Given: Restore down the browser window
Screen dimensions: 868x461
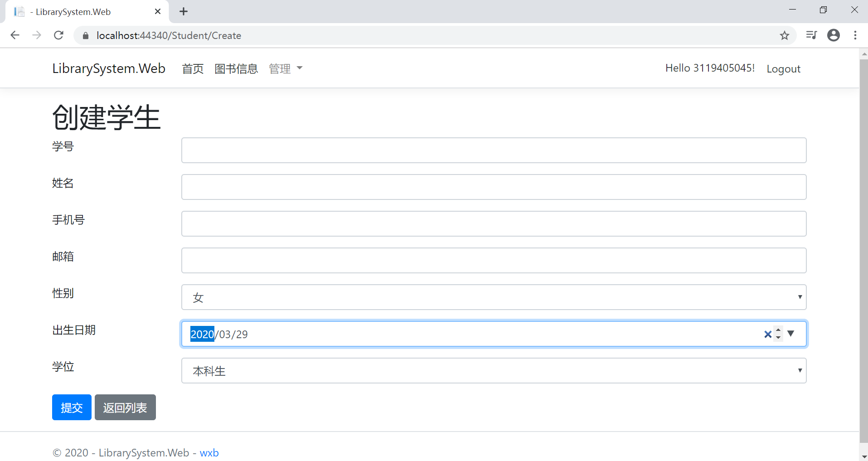Looking at the screenshot, I should [x=823, y=10].
